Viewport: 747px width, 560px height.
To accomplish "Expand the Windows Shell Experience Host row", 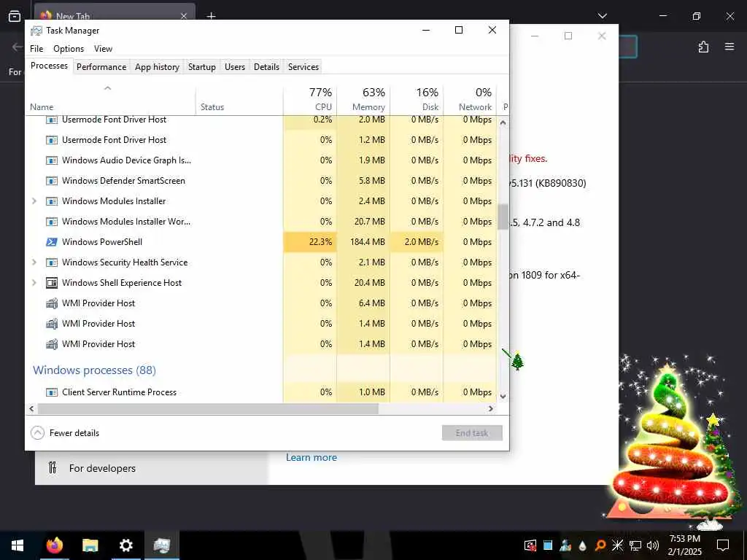I will [x=34, y=283].
